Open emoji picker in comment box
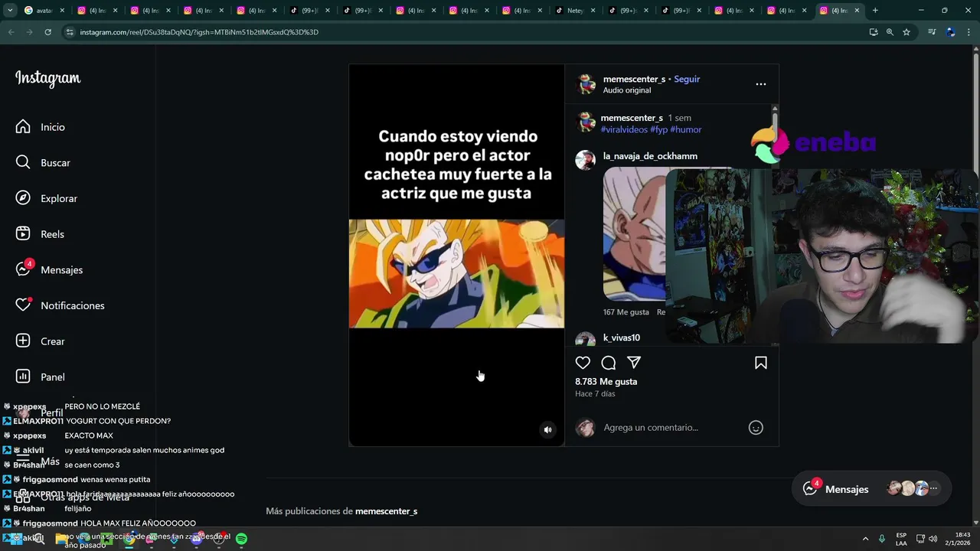This screenshot has height=551, width=980. 756,428
